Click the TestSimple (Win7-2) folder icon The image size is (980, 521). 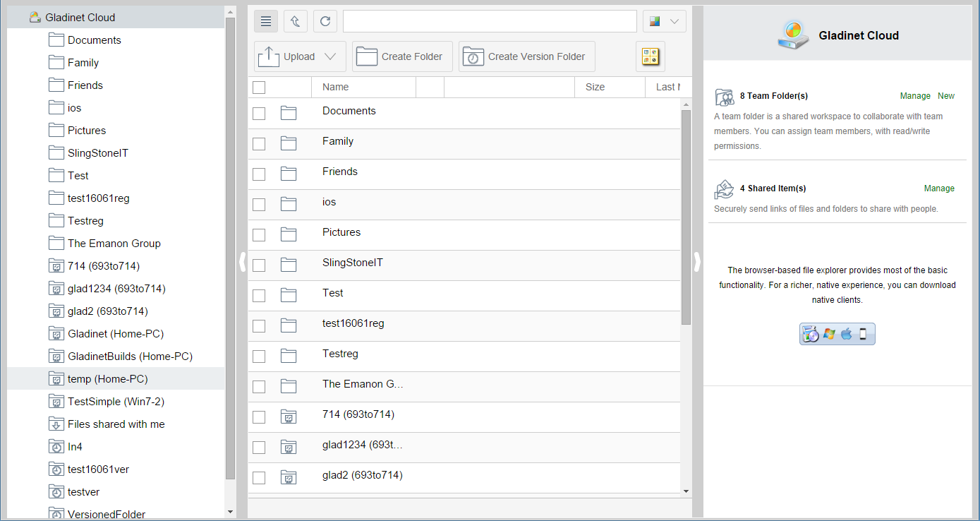(x=56, y=402)
